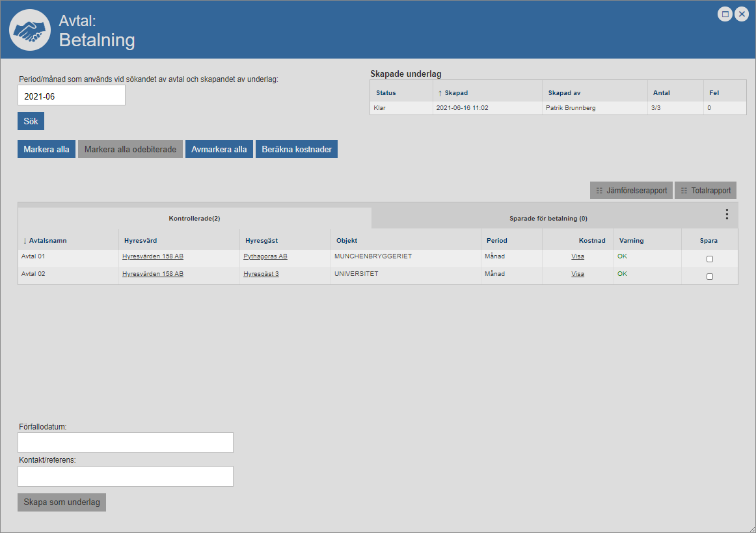The width and height of the screenshot is (756, 533).
Task: Open the Pythagoras AB tenant link
Action: point(265,256)
